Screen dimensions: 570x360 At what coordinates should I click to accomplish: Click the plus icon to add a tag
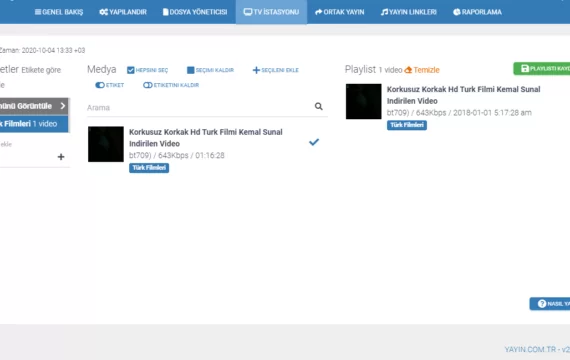(x=61, y=157)
